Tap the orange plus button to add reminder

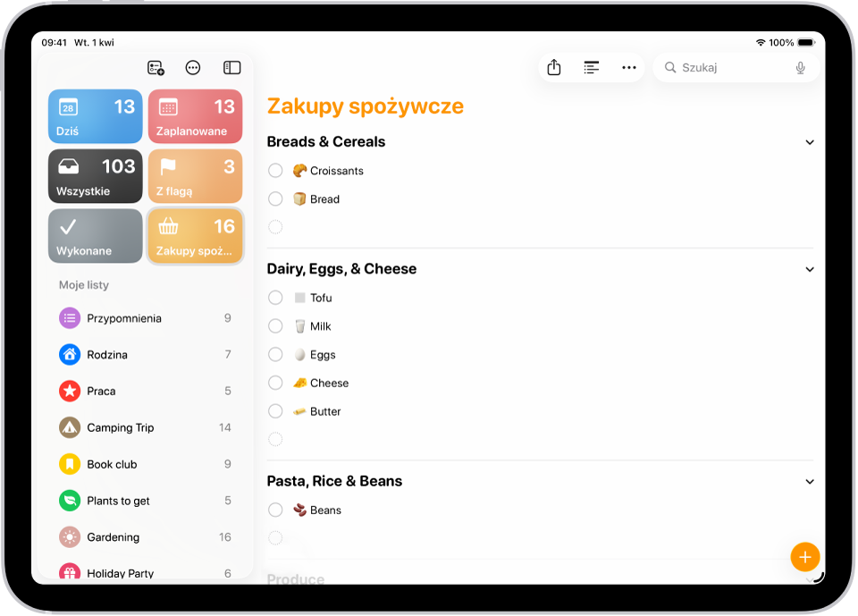(x=804, y=556)
